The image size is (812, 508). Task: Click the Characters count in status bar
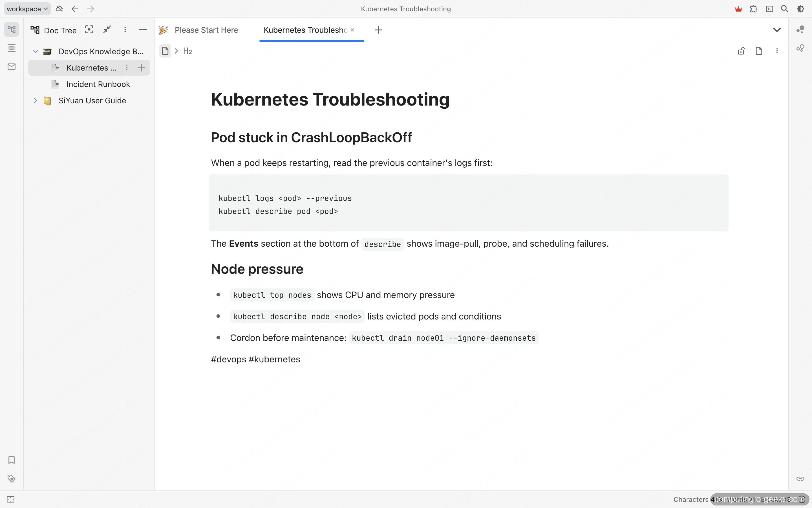(x=698, y=500)
